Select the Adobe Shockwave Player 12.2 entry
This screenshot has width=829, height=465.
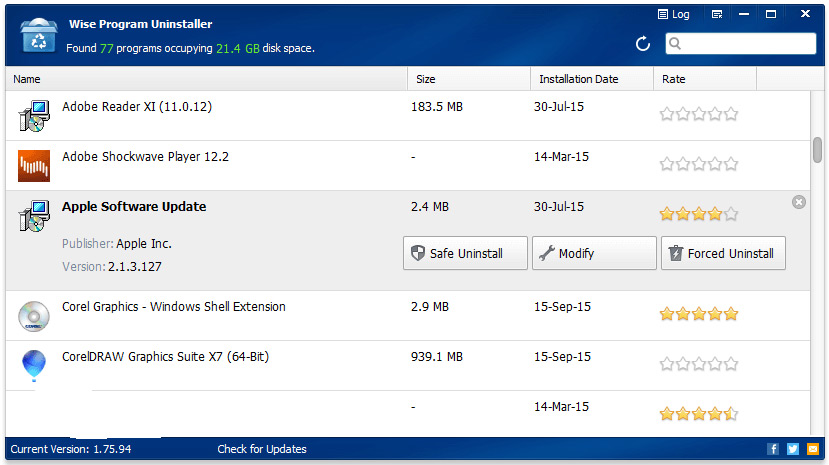[408, 165]
